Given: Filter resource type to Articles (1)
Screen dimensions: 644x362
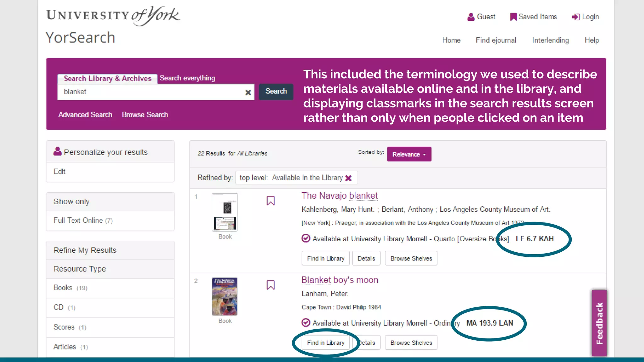Looking at the screenshot, I should point(110,347).
